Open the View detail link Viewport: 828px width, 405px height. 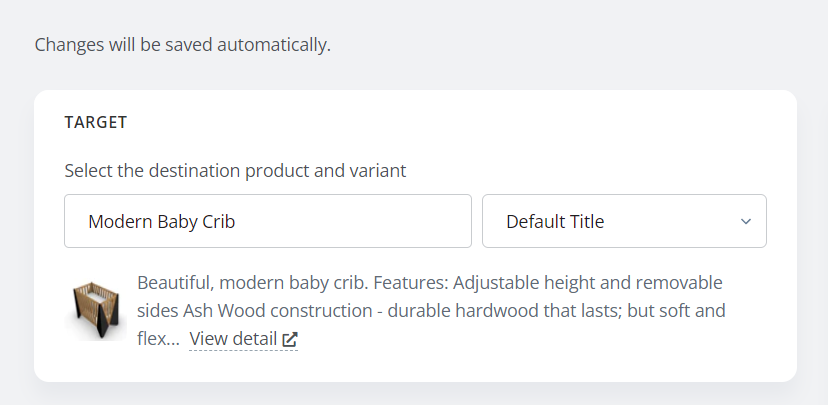tap(243, 338)
